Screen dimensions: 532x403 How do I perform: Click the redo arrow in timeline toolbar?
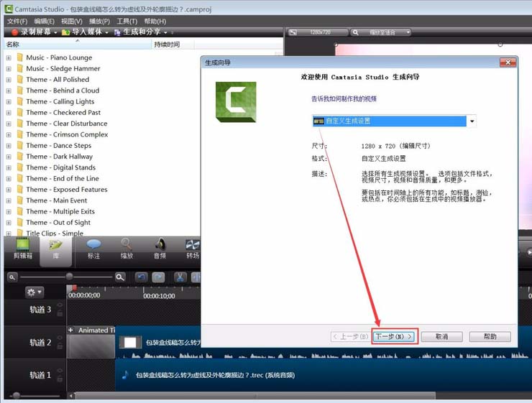click(x=158, y=277)
